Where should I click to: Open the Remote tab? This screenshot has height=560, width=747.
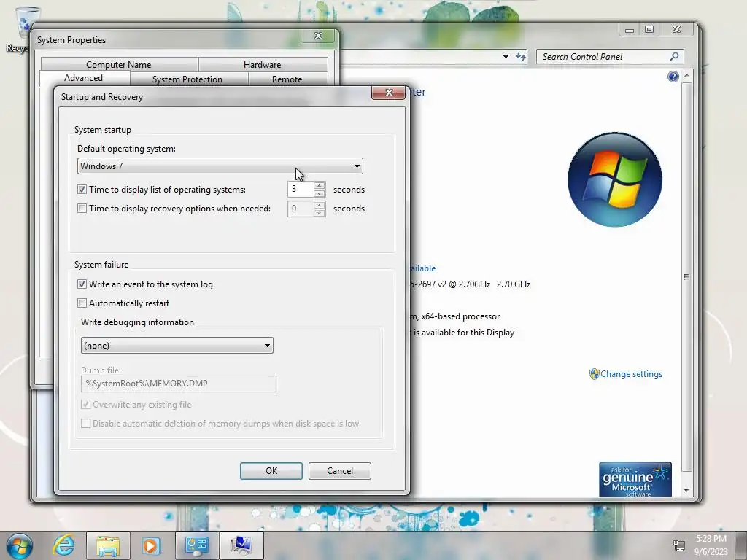[287, 79]
